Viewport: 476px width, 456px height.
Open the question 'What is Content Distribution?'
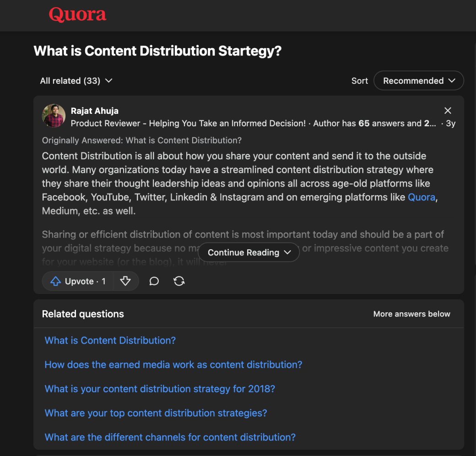coord(110,340)
